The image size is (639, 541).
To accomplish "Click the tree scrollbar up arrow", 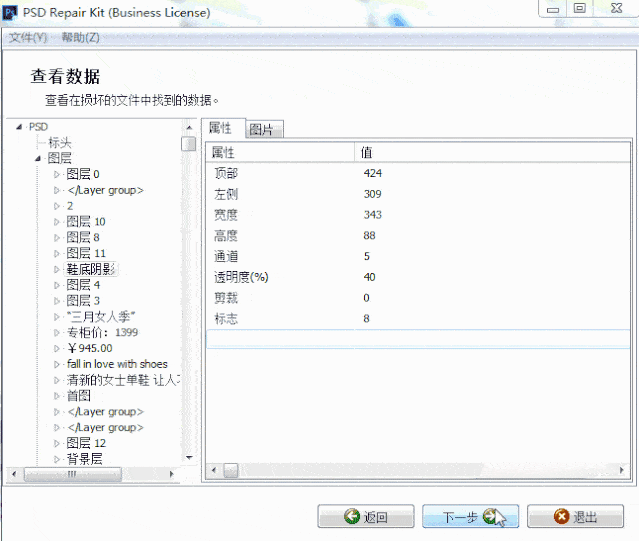I will coord(189,128).
